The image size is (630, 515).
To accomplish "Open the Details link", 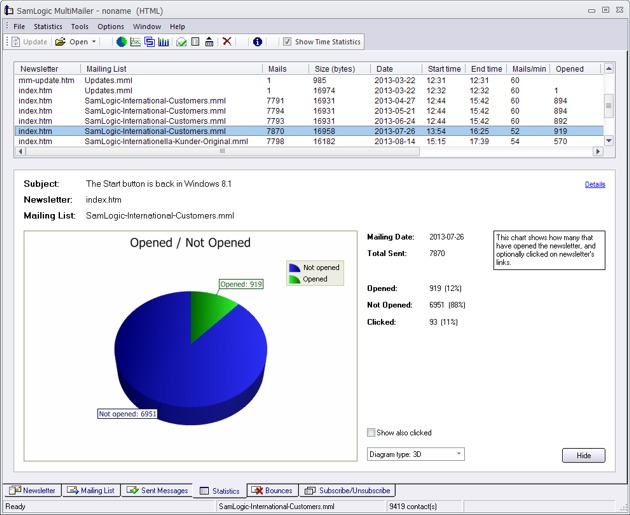I will (x=595, y=184).
